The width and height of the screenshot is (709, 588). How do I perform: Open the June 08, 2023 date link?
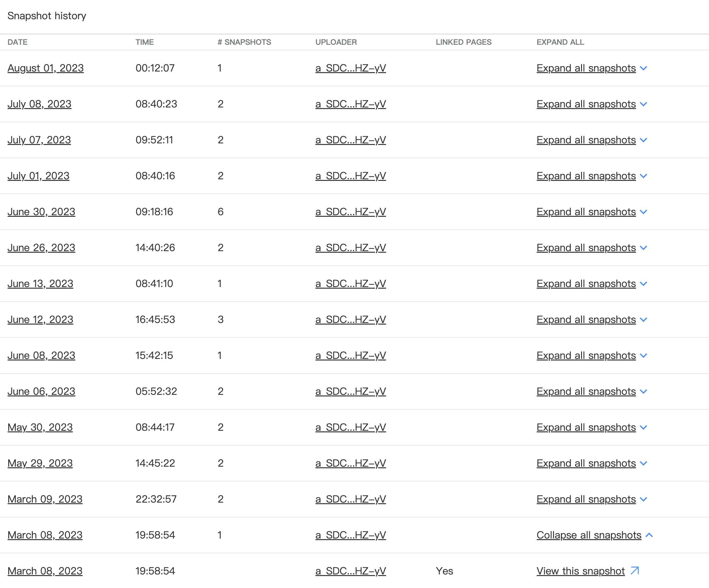(41, 355)
